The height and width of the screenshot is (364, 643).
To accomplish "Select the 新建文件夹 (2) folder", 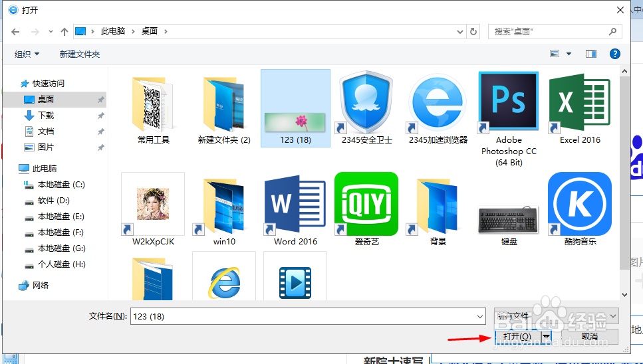I will (224, 104).
